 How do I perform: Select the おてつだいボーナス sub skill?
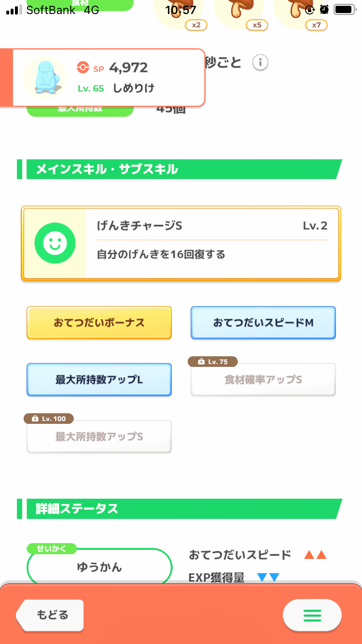[99, 323]
